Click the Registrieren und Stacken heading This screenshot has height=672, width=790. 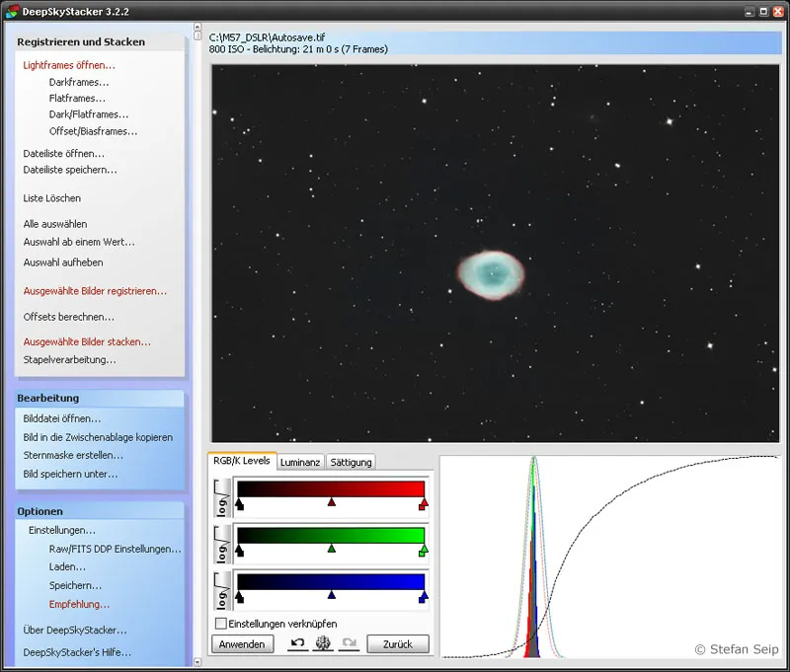81,41
